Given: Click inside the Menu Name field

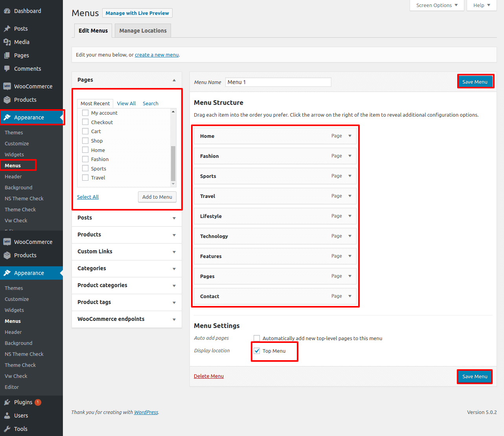Looking at the screenshot, I should tap(278, 82).
